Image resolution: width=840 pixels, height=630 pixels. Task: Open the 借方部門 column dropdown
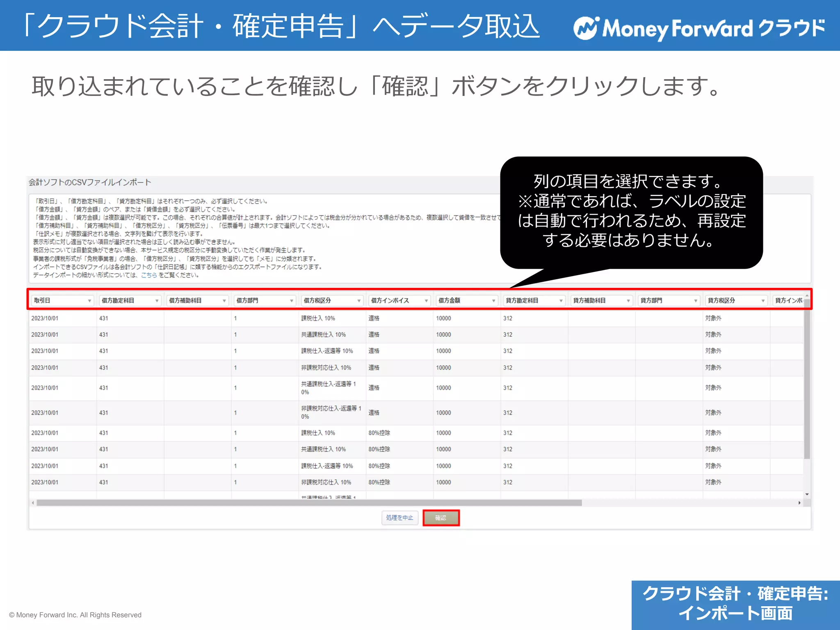point(265,301)
